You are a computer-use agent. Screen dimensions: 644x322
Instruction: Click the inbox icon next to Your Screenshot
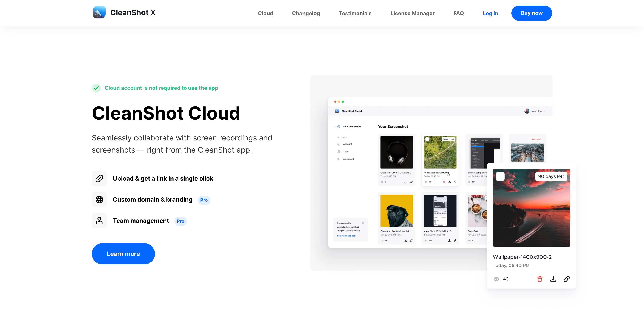339,127
